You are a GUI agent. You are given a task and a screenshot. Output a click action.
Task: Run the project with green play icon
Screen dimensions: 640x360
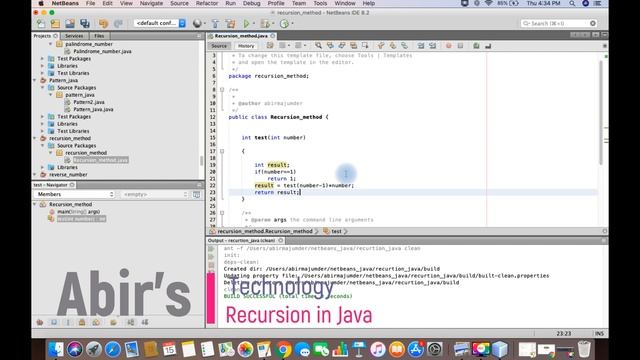click(246, 24)
